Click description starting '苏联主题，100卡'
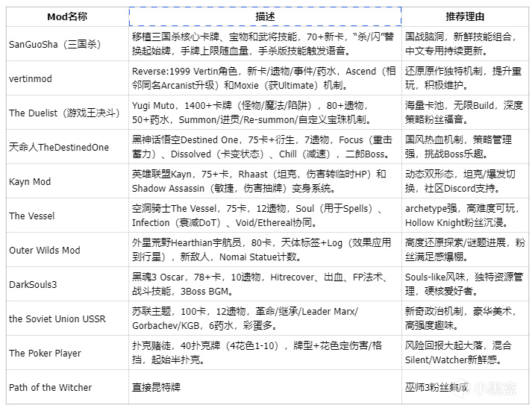The width and height of the screenshot is (532, 408). [x=265, y=318]
